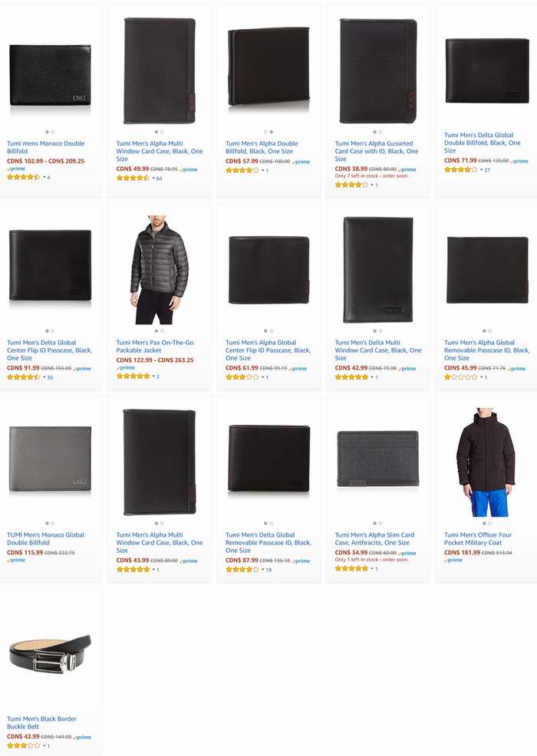Open Tumi Men's Delta Global Double Billfold link

click(483, 143)
